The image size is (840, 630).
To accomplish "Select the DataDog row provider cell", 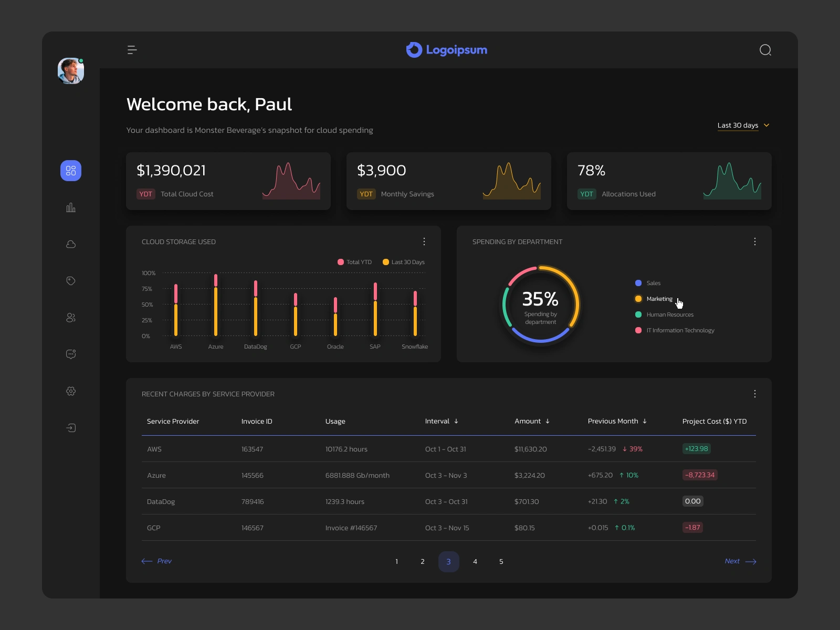I will (x=161, y=501).
